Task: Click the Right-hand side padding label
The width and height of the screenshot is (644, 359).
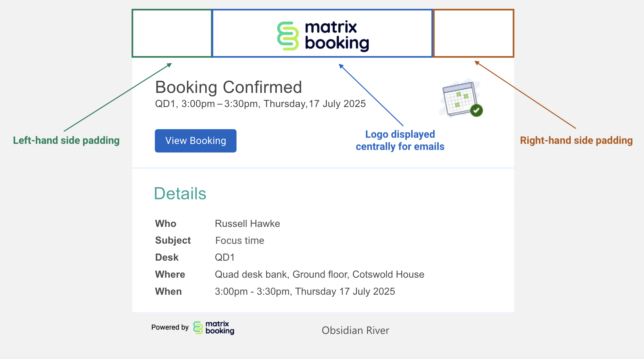Action: click(x=576, y=140)
